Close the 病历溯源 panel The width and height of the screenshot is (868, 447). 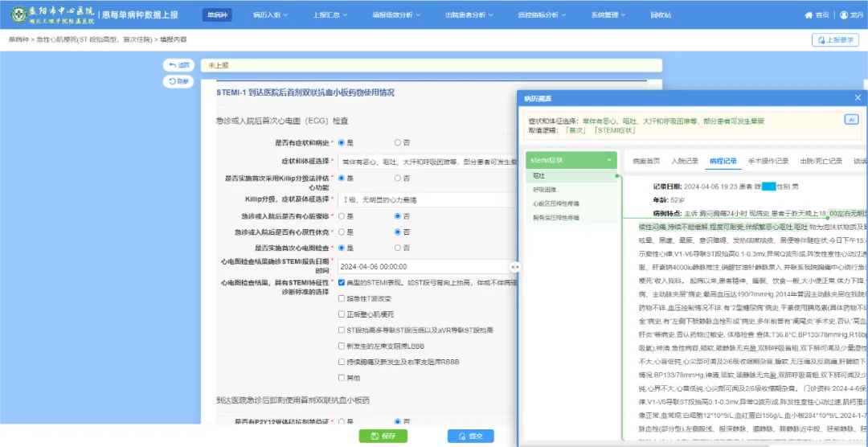(x=858, y=97)
